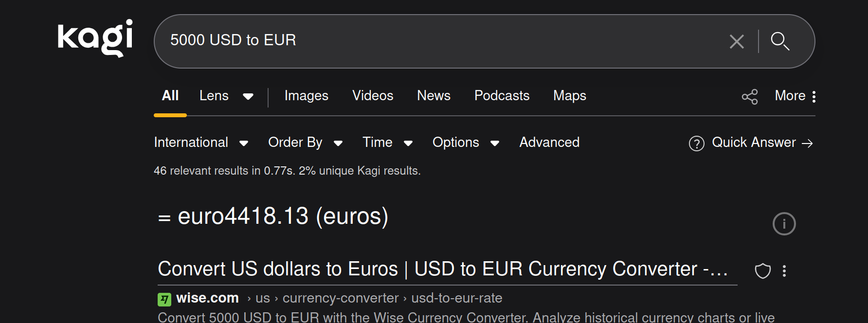Open the More menu

point(795,96)
